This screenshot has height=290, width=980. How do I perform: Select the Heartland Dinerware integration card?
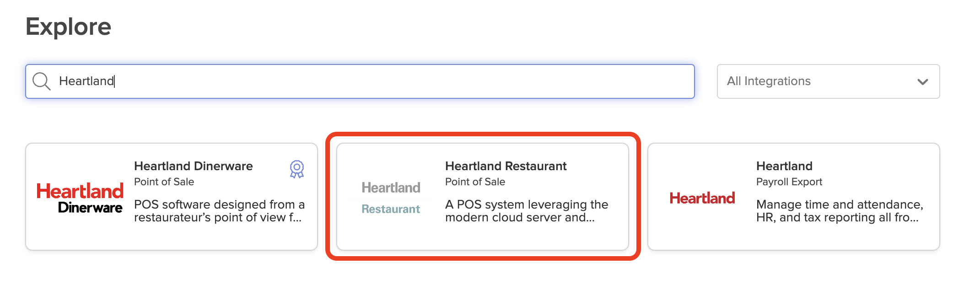pyautogui.click(x=172, y=197)
